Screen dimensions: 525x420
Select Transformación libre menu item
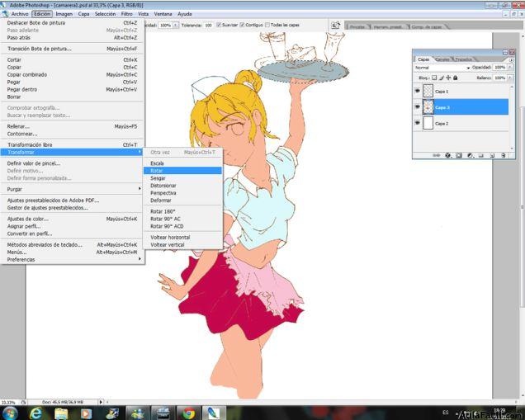tap(72, 144)
